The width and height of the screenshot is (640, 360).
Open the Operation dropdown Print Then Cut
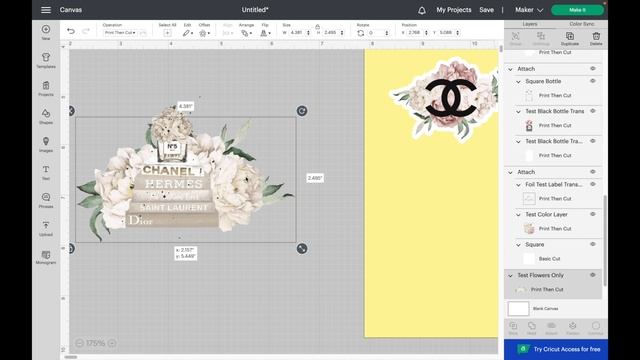[120, 33]
